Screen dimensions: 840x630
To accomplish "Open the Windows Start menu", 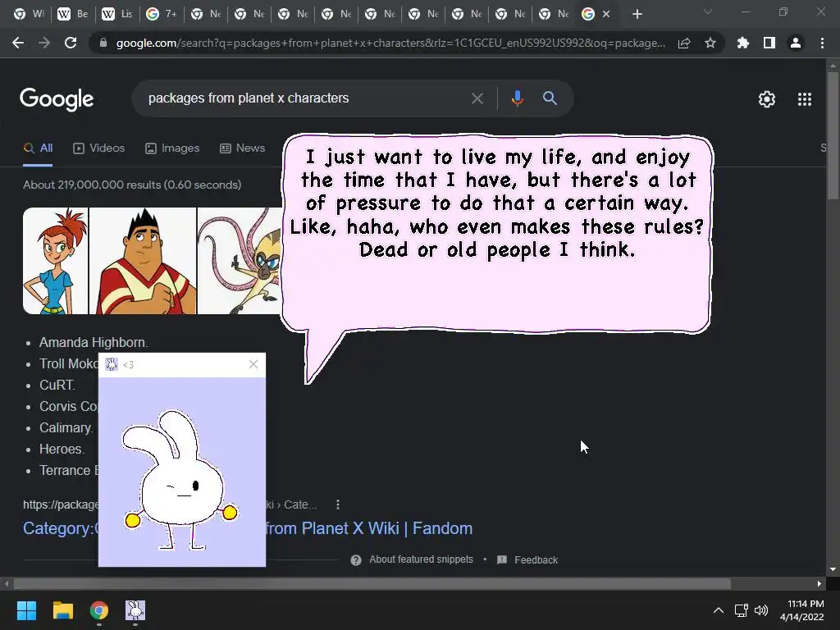I will (26, 610).
